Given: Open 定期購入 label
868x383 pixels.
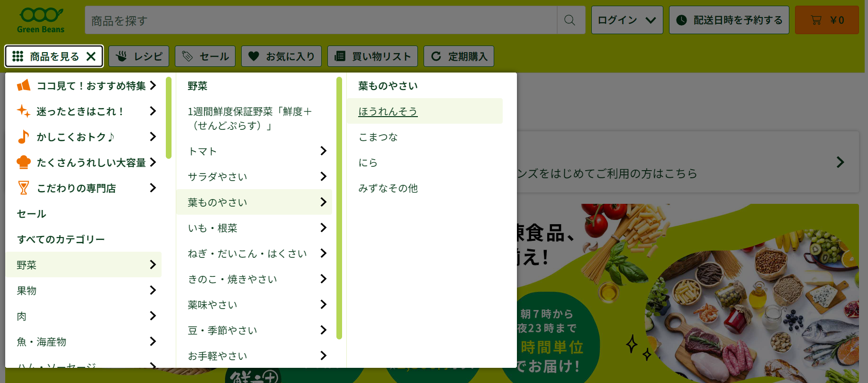Looking at the screenshot, I should (x=468, y=56).
